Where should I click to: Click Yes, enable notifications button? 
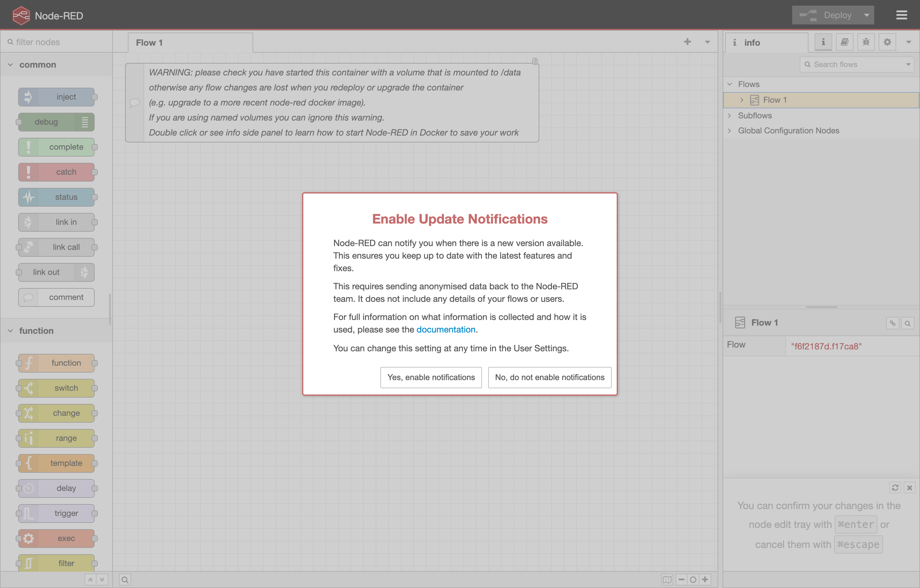431,377
